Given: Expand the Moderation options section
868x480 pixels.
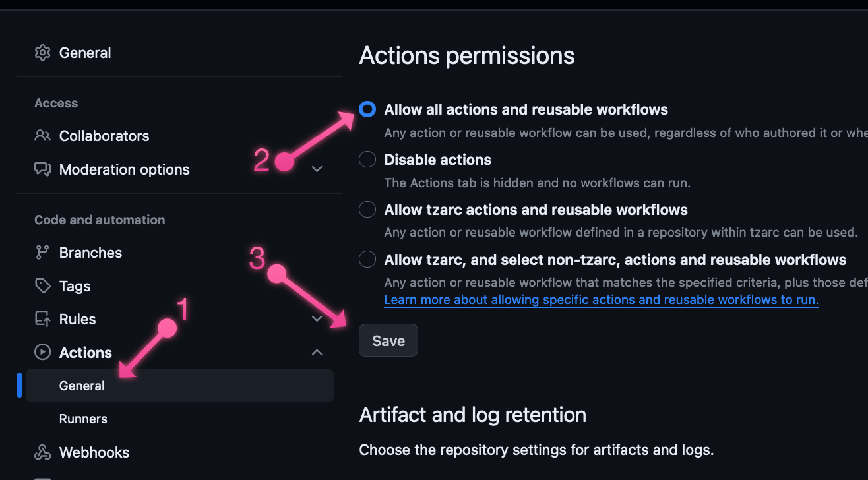Looking at the screenshot, I should pyautogui.click(x=317, y=169).
